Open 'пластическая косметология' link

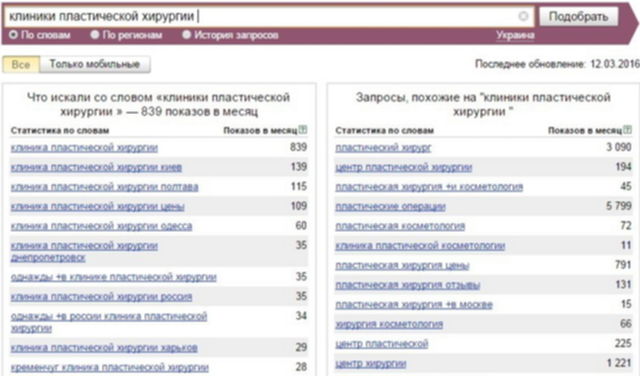[x=400, y=226]
